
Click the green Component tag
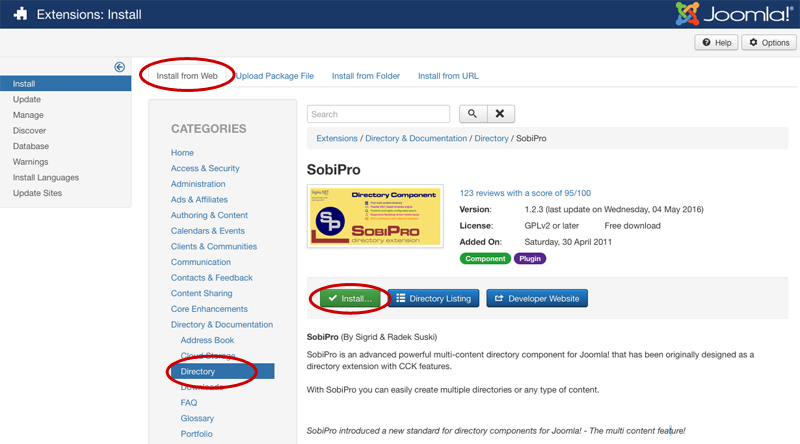coord(485,258)
